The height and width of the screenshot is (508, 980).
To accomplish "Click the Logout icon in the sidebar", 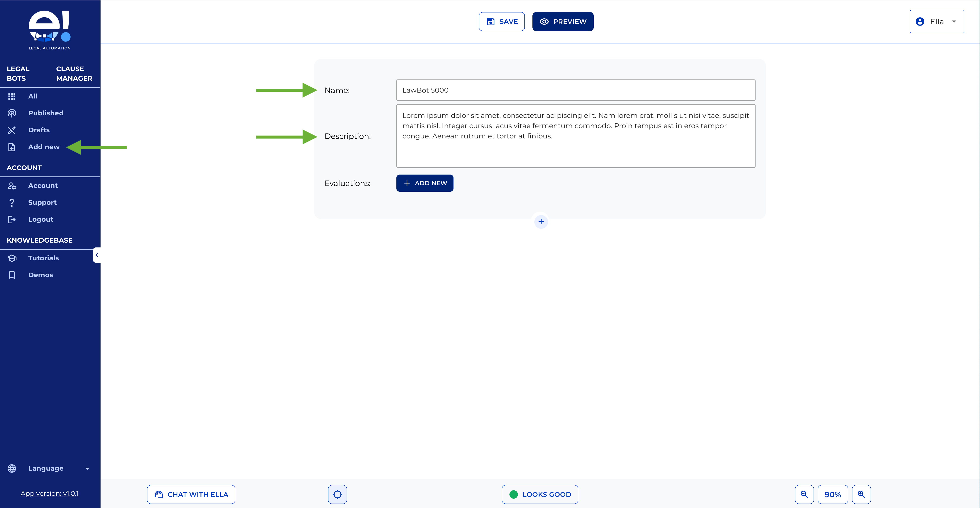I will click(x=12, y=219).
